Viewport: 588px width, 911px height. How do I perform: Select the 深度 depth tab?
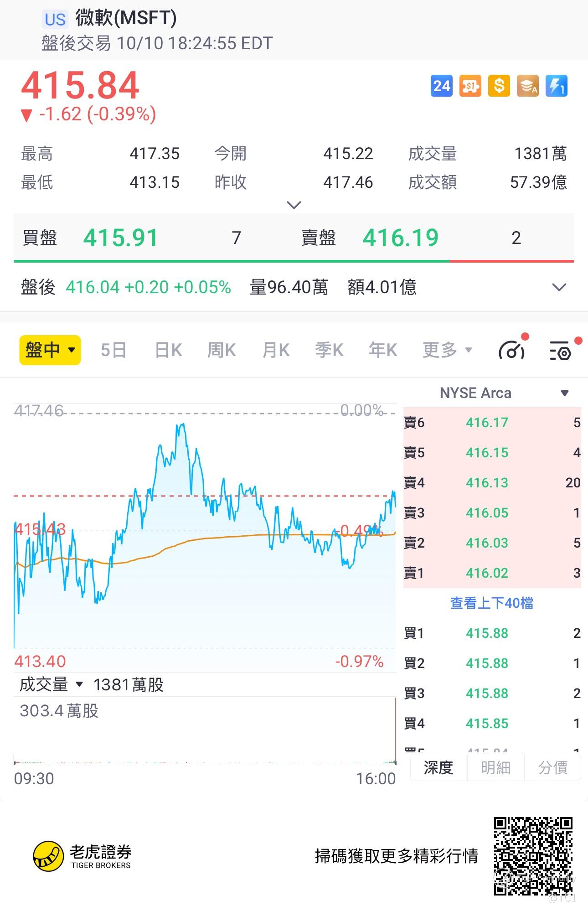438,768
